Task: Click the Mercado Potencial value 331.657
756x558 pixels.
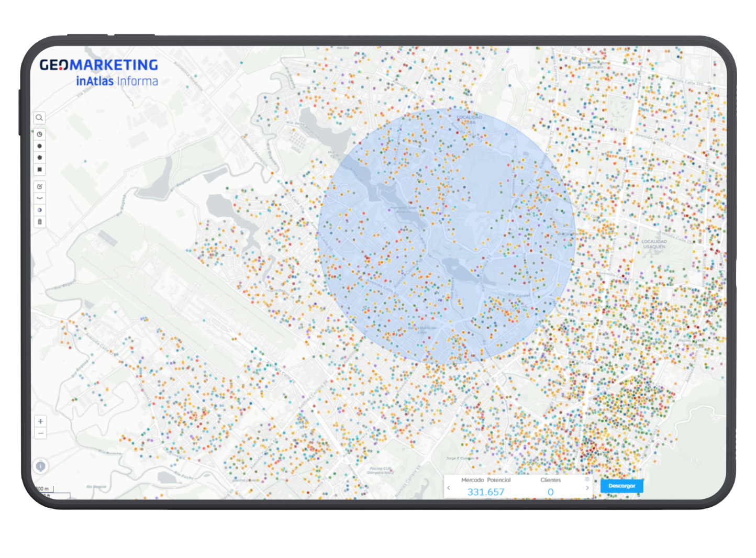Action: click(485, 492)
